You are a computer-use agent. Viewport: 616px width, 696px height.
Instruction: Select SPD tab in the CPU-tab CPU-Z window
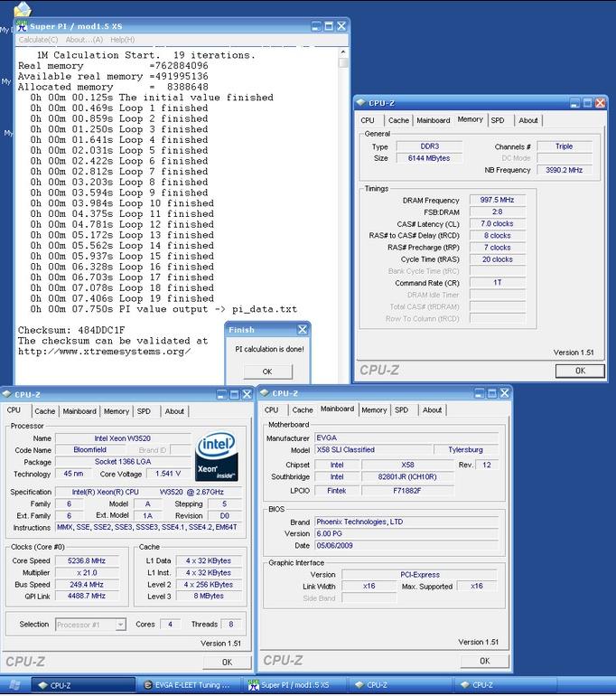(144, 411)
